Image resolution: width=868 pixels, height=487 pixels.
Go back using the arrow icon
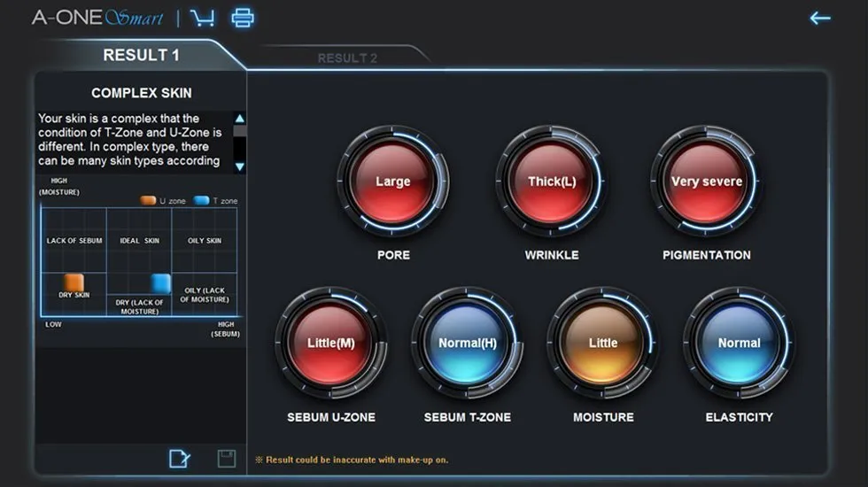820,19
